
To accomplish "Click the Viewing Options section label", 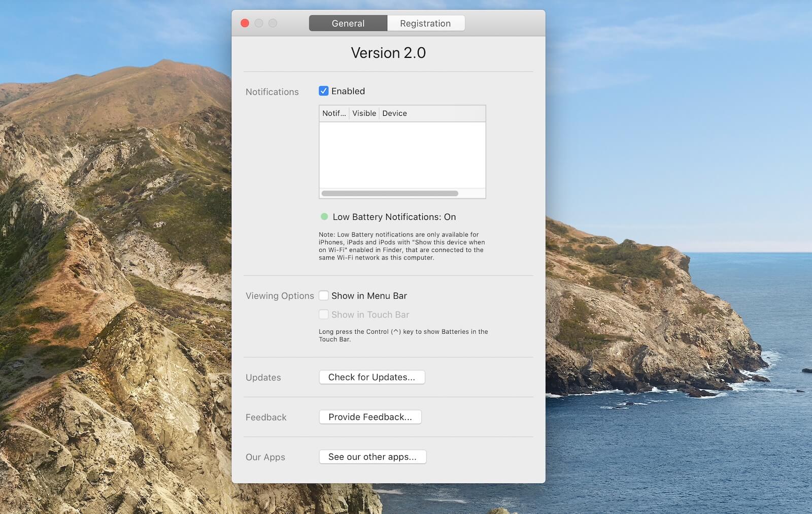I will (280, 296).
